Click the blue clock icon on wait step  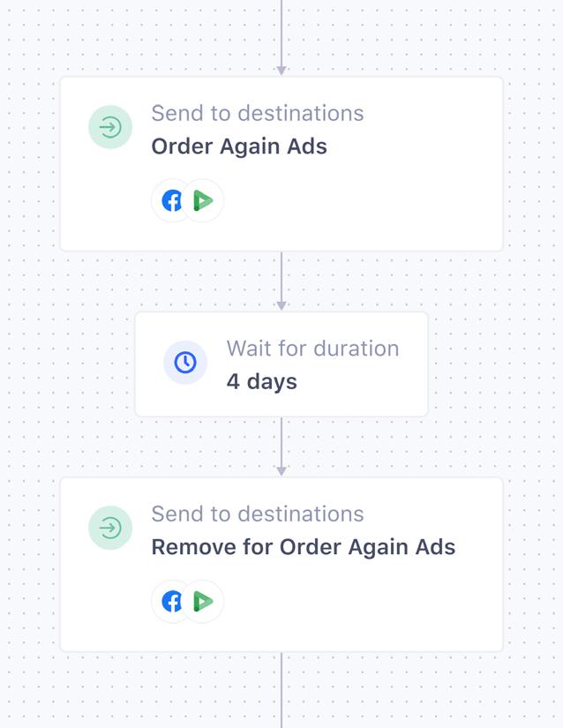(185, 362)
